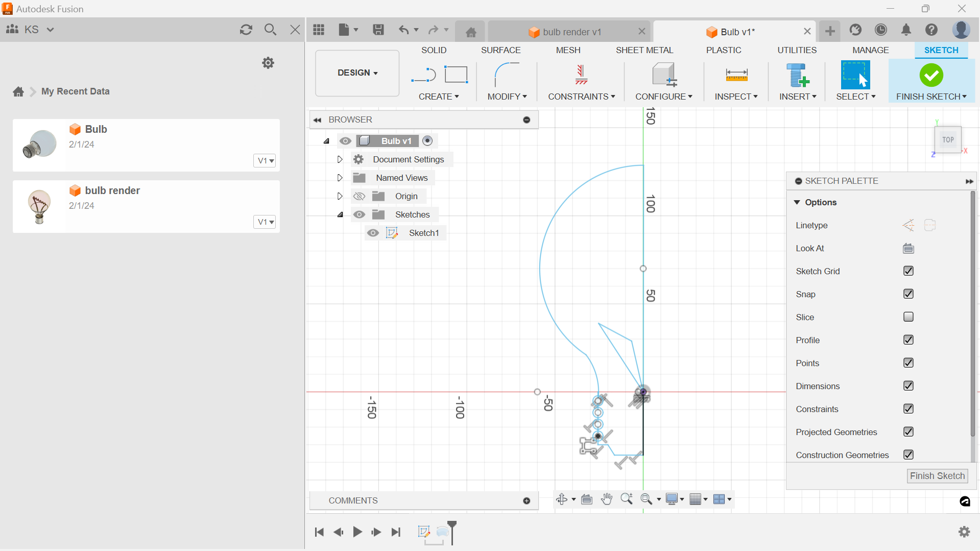Open the DESIGN workspace dropdown
980x551 pixels.
(357, 73)
